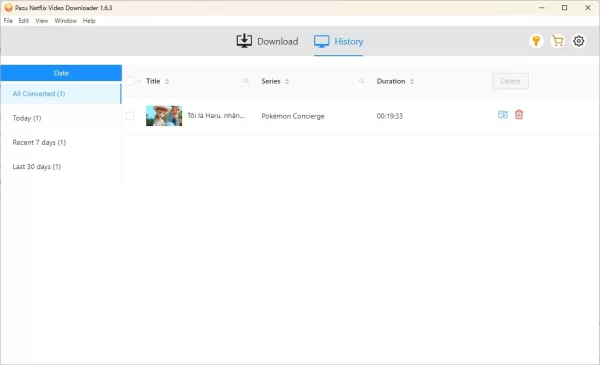Open the shopping cart purchase icon
Image resolution: width=600 pixels, height=365 pixels.
[x=558, y=41]
